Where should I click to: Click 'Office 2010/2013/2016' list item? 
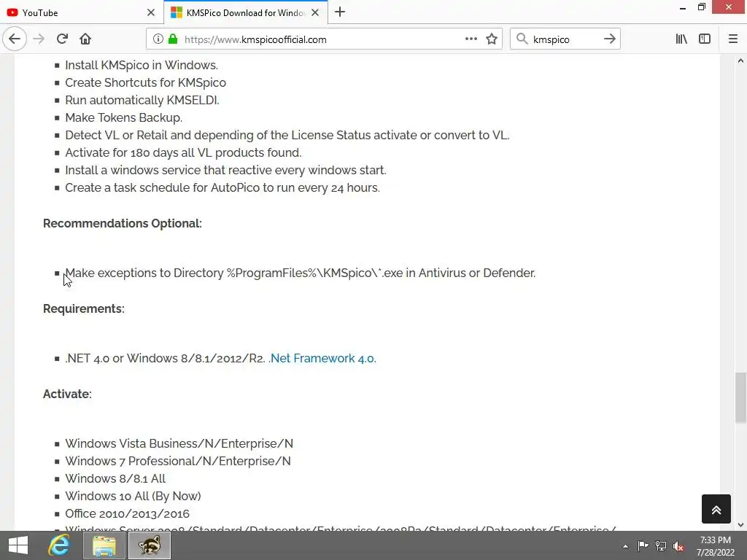[127, 514]
